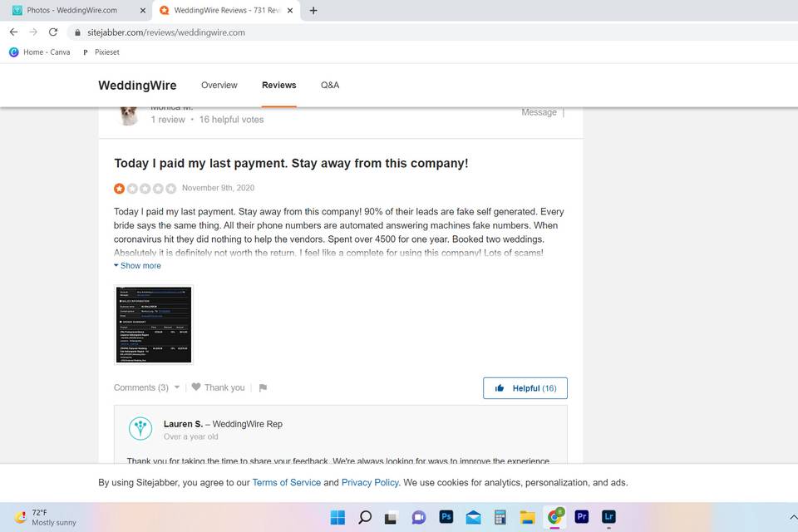Open Lauren S. profile name
This screenshot has width=798, height=532.
183,424
